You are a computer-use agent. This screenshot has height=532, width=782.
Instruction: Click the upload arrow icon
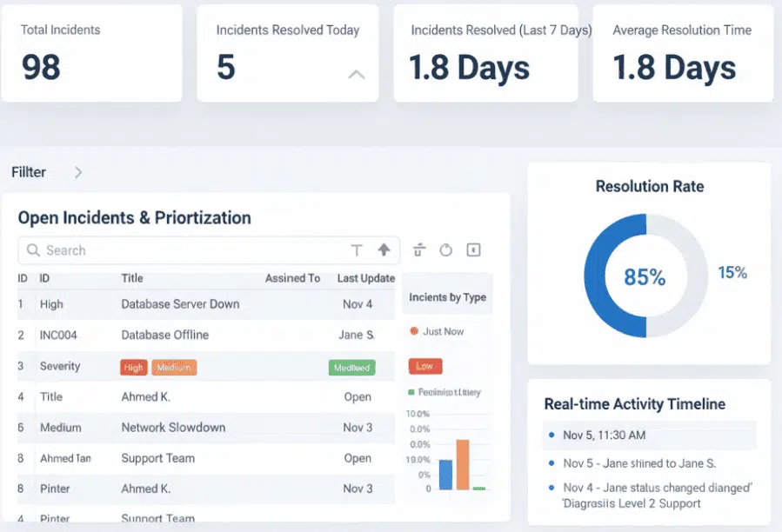(384, 249)
